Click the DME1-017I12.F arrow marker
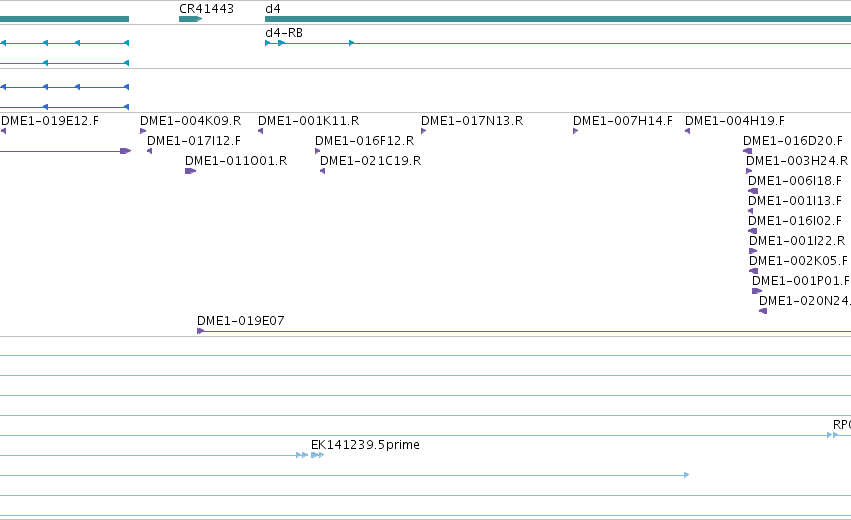 coord(149,151)
